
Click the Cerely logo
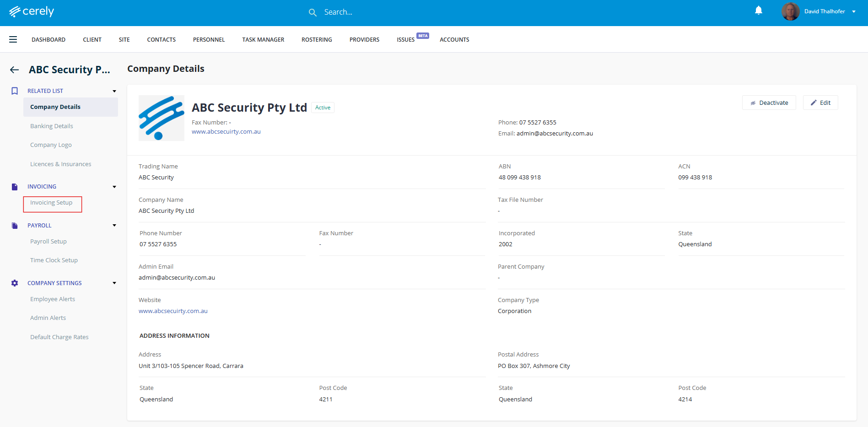tap(32, 11)
